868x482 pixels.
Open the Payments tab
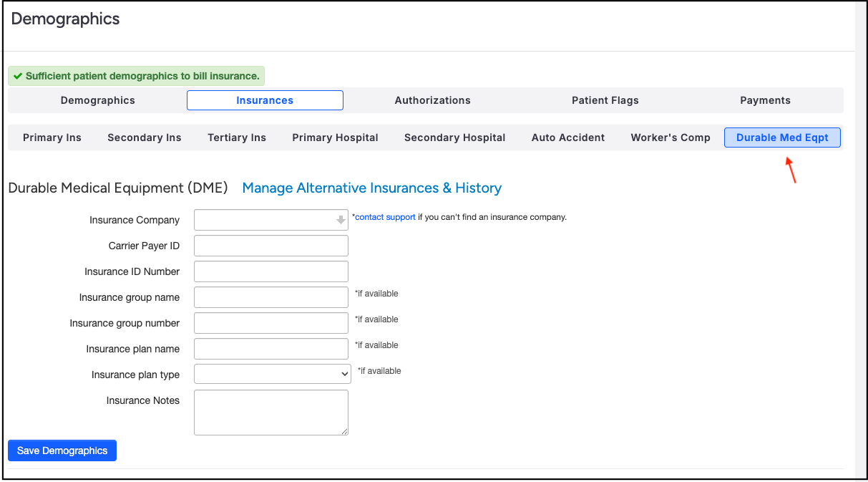(x=765, y=100)
